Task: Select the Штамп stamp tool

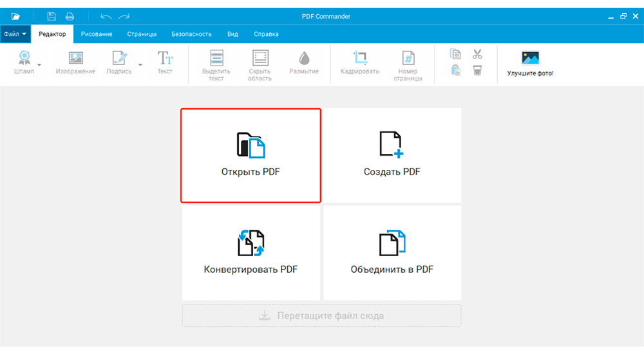Action: pyautogui.click(x=24, y=63)
